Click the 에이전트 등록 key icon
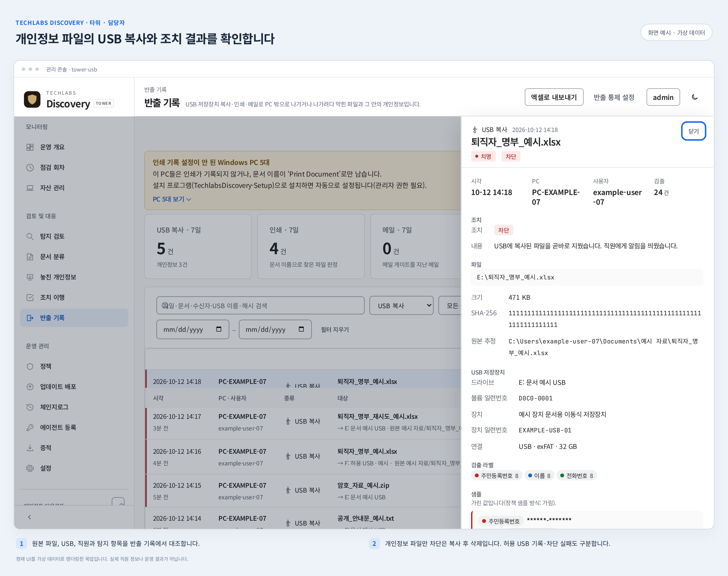 pyautogui.click(x=30, y=427)
